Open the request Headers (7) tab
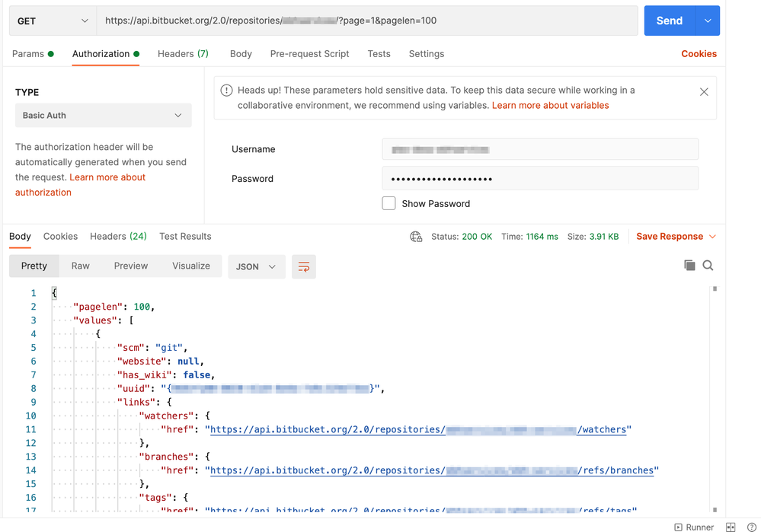 (183, 54)
